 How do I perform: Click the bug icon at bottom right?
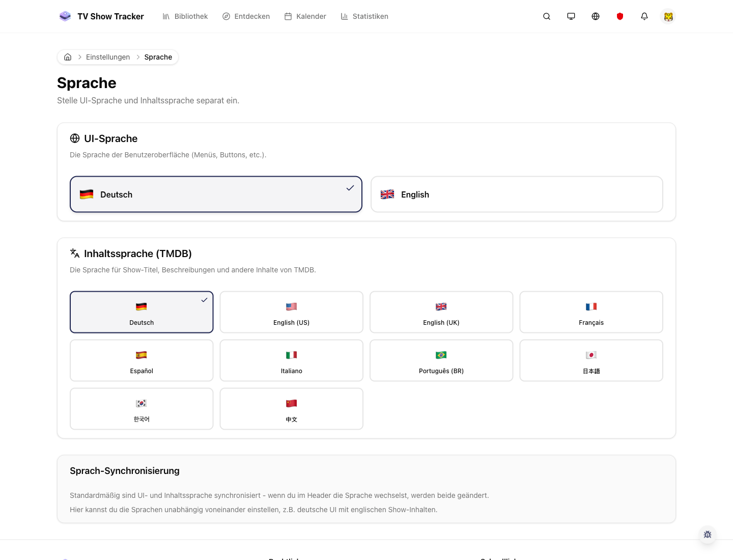pyautogui.click(x=707, y=535)
